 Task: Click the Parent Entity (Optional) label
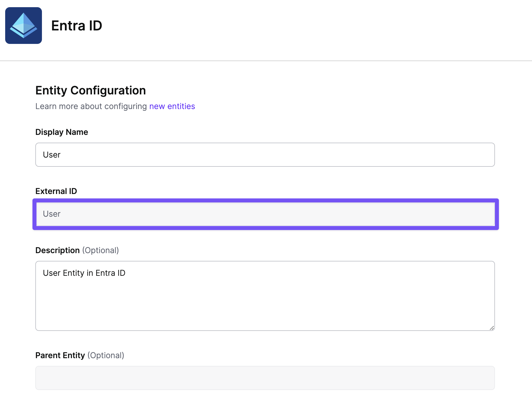[x=80, y=355]
